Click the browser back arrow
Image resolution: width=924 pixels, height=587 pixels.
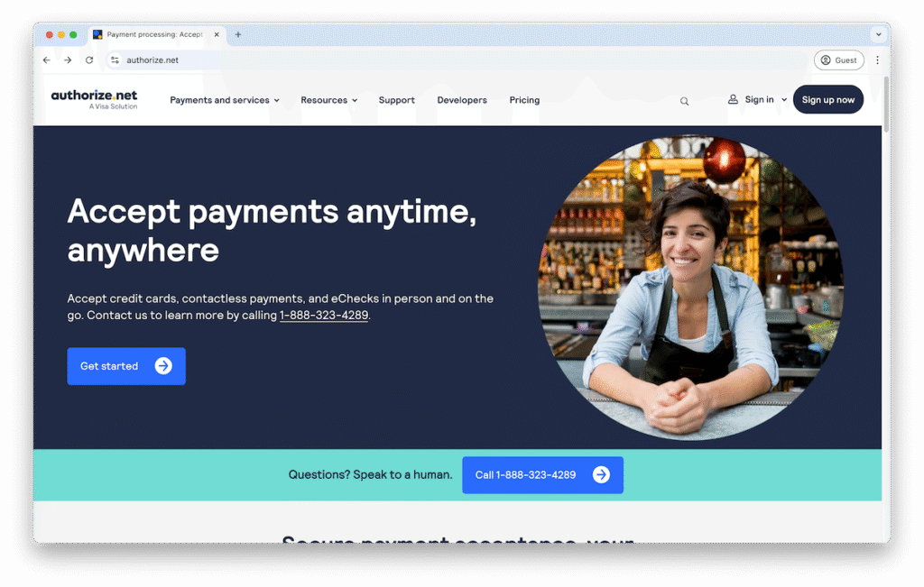point(47,60)
